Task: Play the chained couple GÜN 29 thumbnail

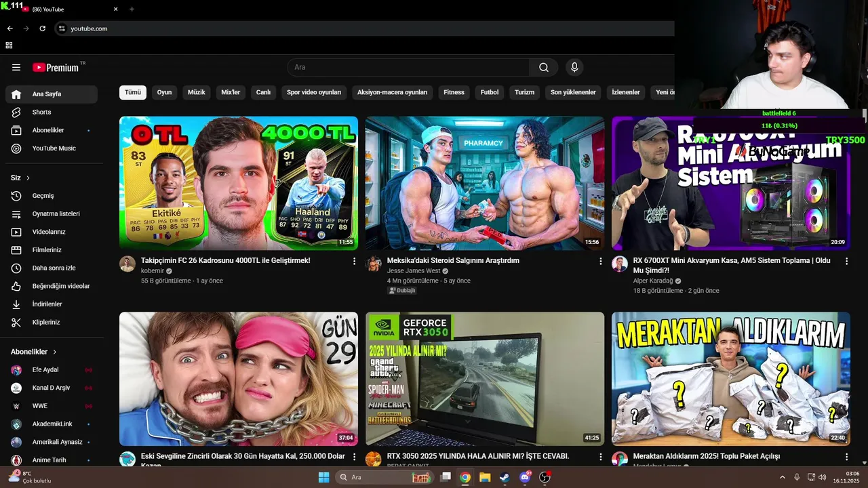Action: click(239, 379)
